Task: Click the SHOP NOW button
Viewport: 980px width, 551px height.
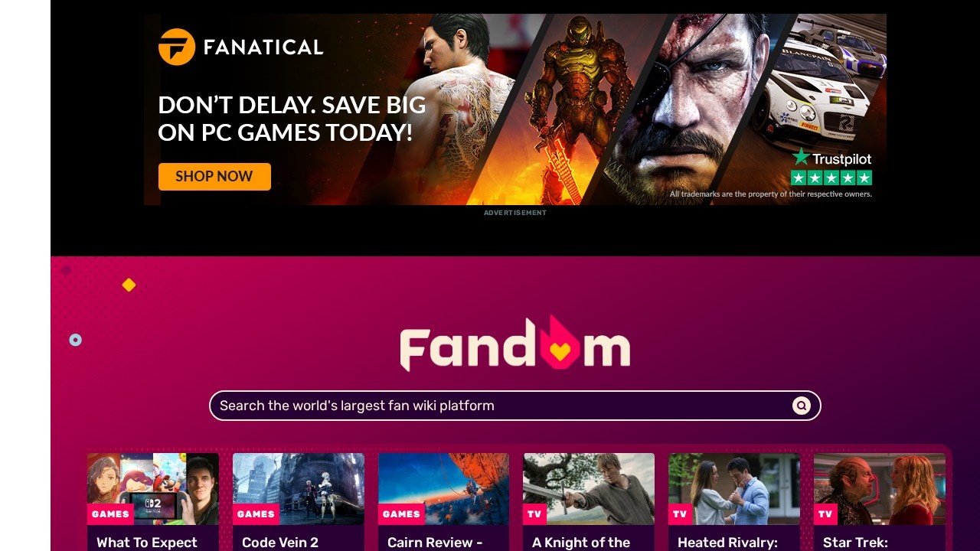Action: (214, 176)
